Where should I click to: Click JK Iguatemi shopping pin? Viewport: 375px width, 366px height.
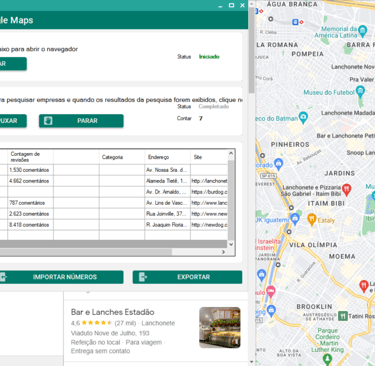click(x=295, y=219)
